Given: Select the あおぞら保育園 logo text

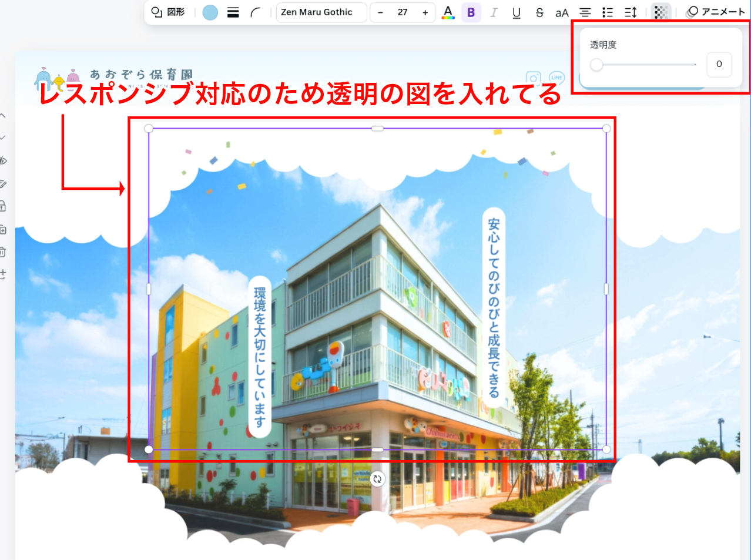Looking at the screenshot, I should coord(141,74).
